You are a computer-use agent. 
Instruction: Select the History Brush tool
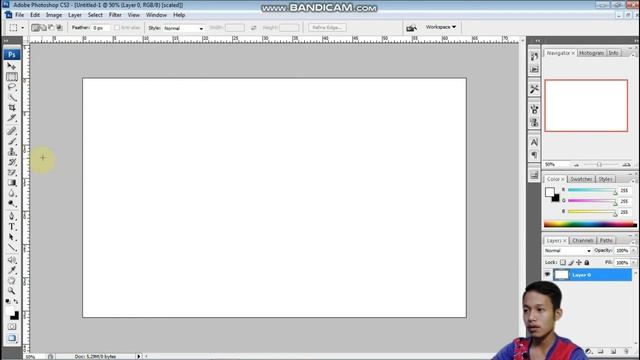(x=11, y=162)
